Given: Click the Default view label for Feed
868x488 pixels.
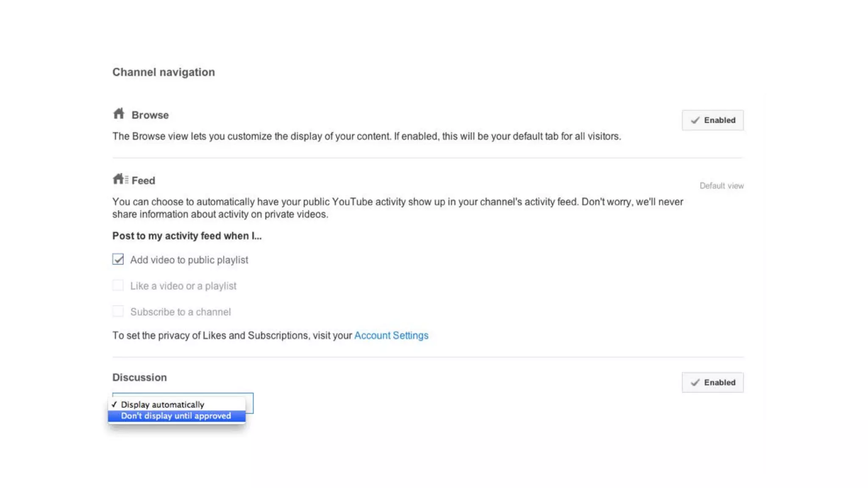Looking at the screenshot, I should point(721,186).
